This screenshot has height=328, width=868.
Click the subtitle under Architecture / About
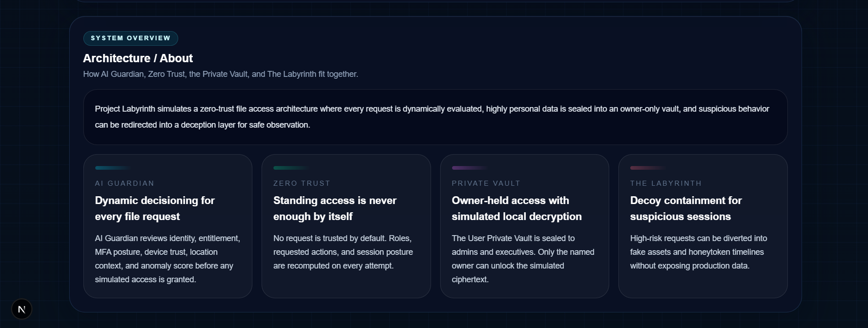pos(220,74)
